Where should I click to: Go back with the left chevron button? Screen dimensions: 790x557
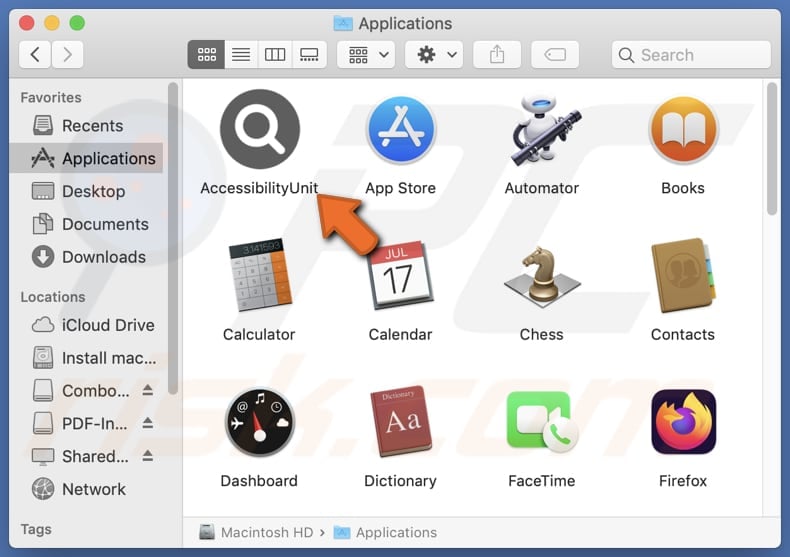pos(35,54)
